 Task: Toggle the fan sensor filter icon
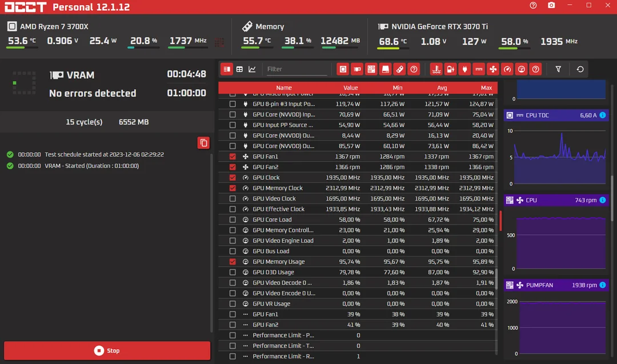pos(493,69)
